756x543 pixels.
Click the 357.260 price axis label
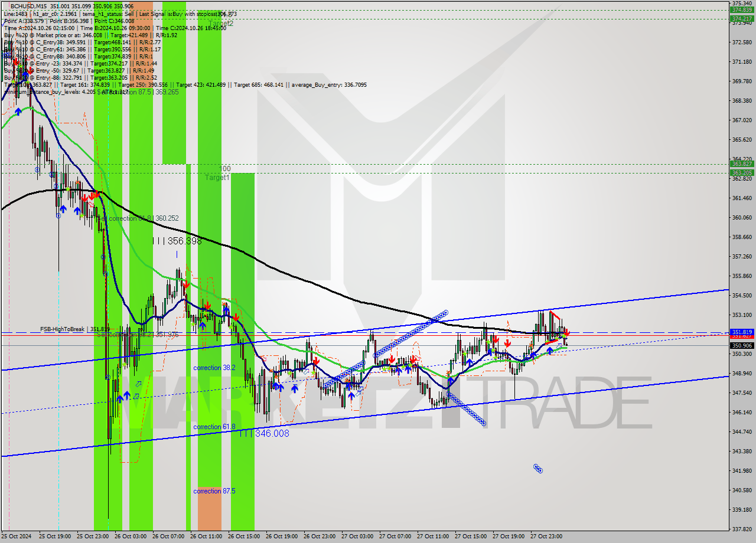tap(742, 256)
